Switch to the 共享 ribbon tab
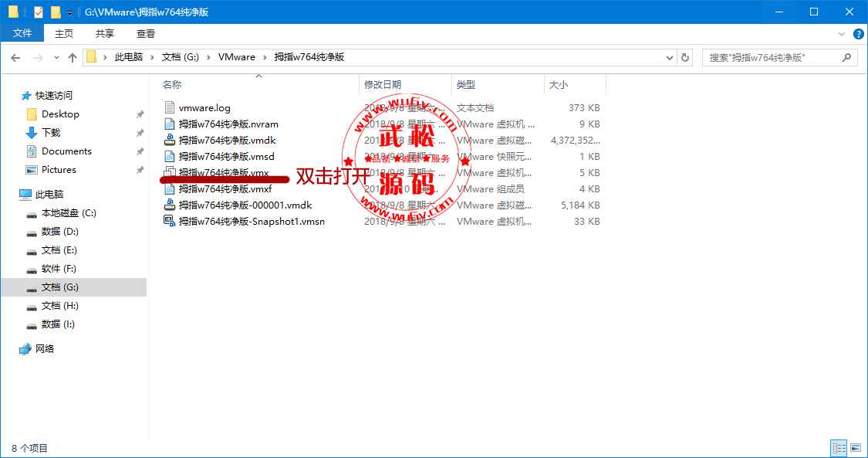 point(105,33)
